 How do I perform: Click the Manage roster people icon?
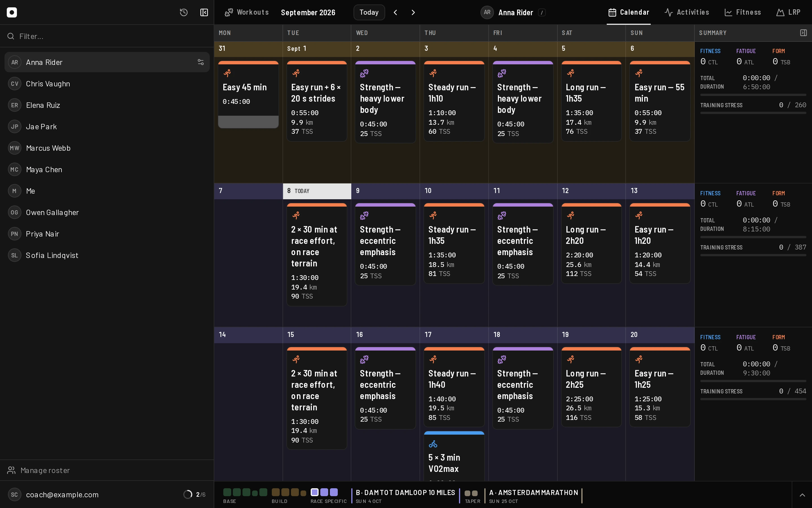pos(11,470)
